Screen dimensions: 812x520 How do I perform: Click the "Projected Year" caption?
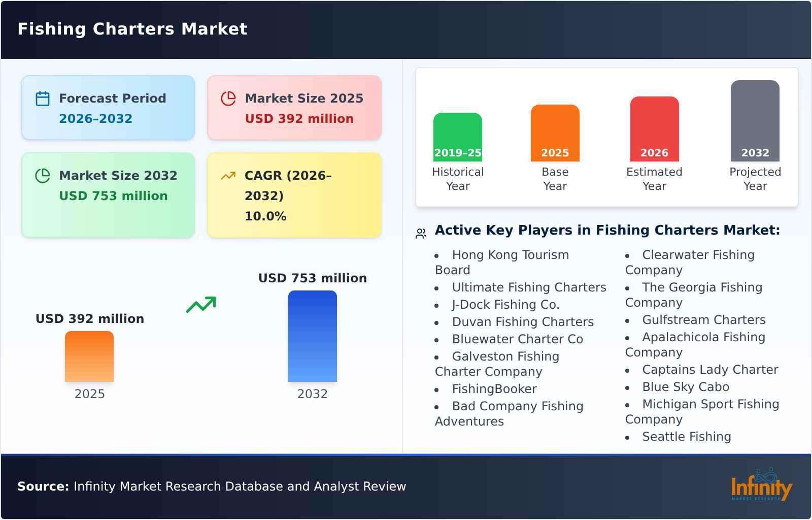click(x=755, y=179)
